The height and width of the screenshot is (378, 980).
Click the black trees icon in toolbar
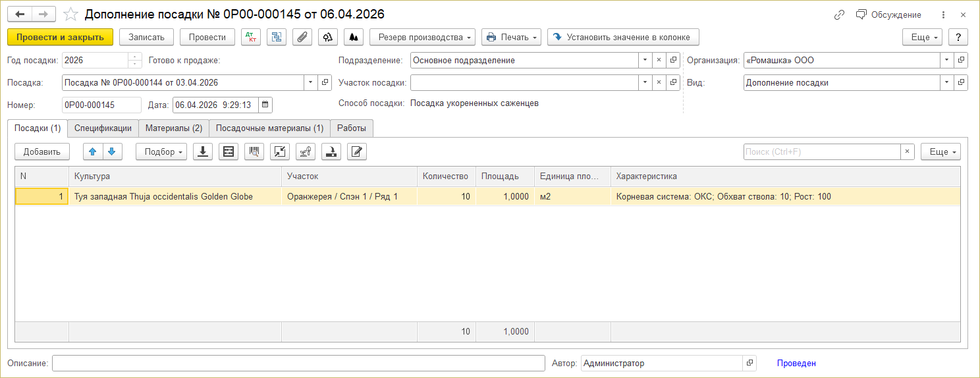pyautogui.click(x=354, y=38)
